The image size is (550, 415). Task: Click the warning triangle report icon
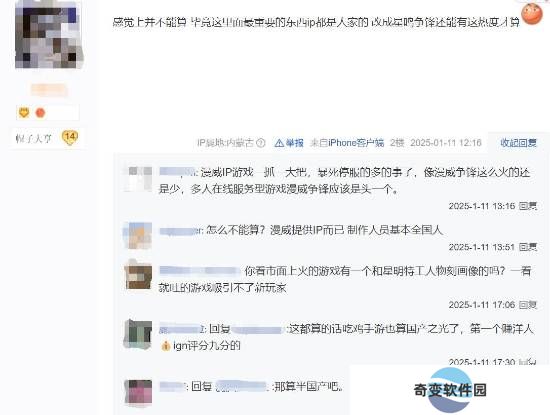[x=279, y=143]
